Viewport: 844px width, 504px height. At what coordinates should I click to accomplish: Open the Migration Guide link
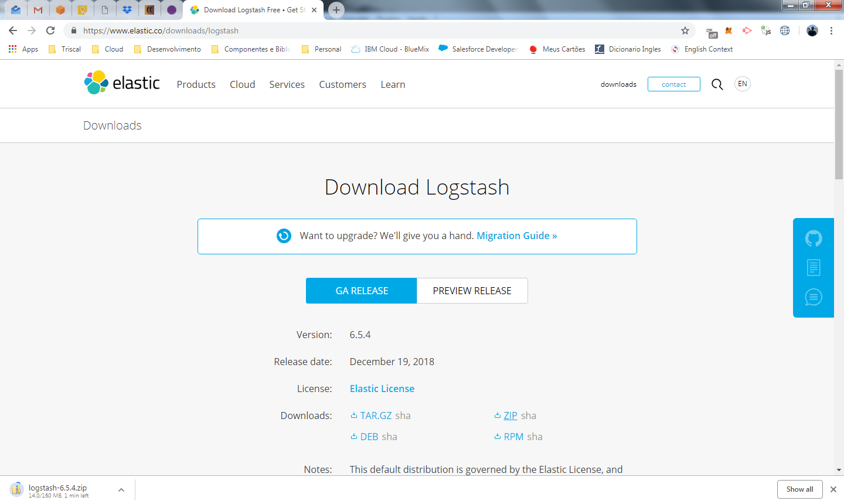coord(517,236)
